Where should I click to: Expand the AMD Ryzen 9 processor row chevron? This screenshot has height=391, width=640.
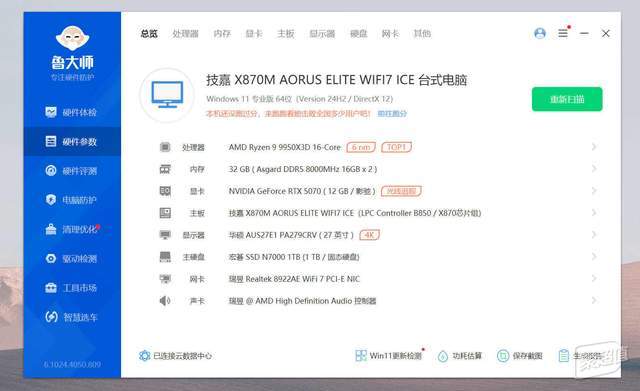pos(594,147)
